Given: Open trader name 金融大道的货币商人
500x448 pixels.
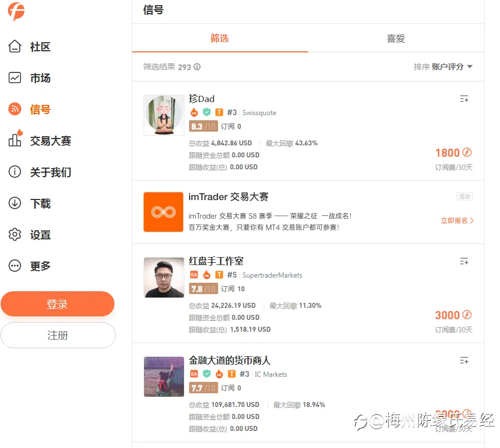Looking at the screenshot, I should click(x=229, y=360).
